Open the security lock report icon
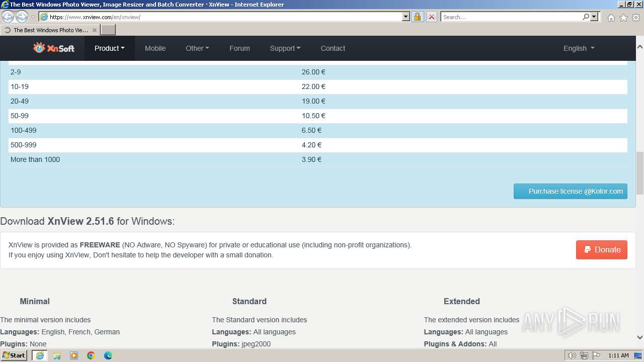644x362 pixels. 417,17
